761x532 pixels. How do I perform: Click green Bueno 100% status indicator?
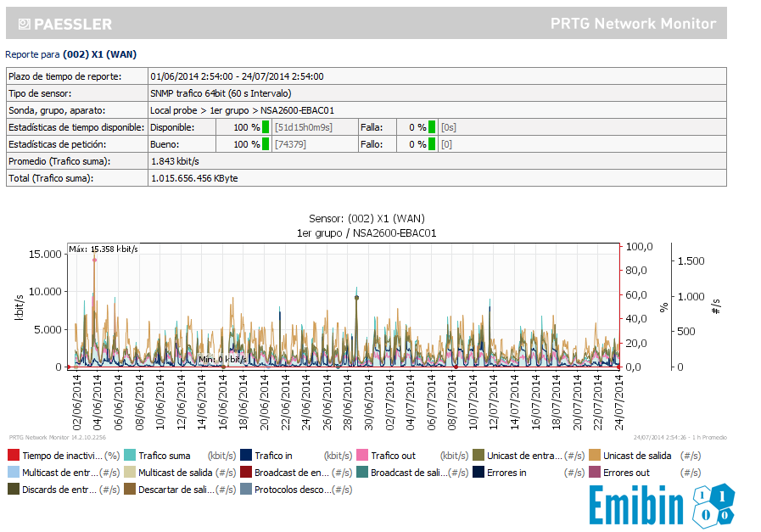pyautogui.click(x=266, y=144)
